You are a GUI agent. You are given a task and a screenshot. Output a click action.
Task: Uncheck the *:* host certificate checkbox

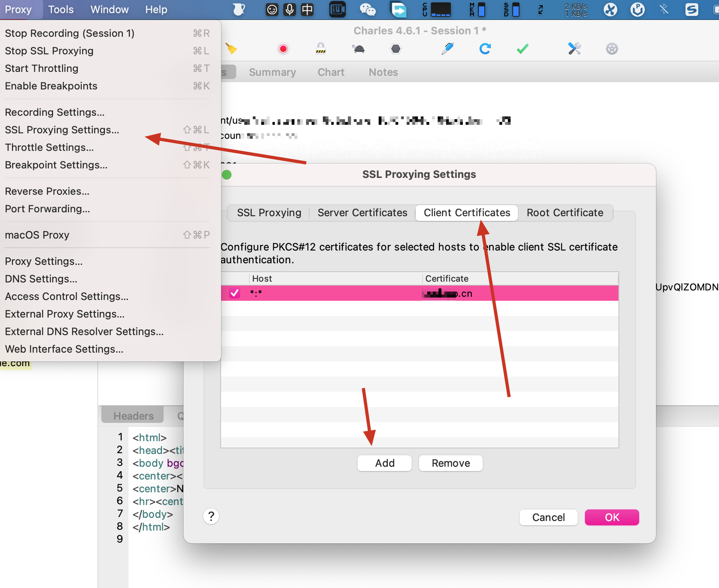pos(235,293)
